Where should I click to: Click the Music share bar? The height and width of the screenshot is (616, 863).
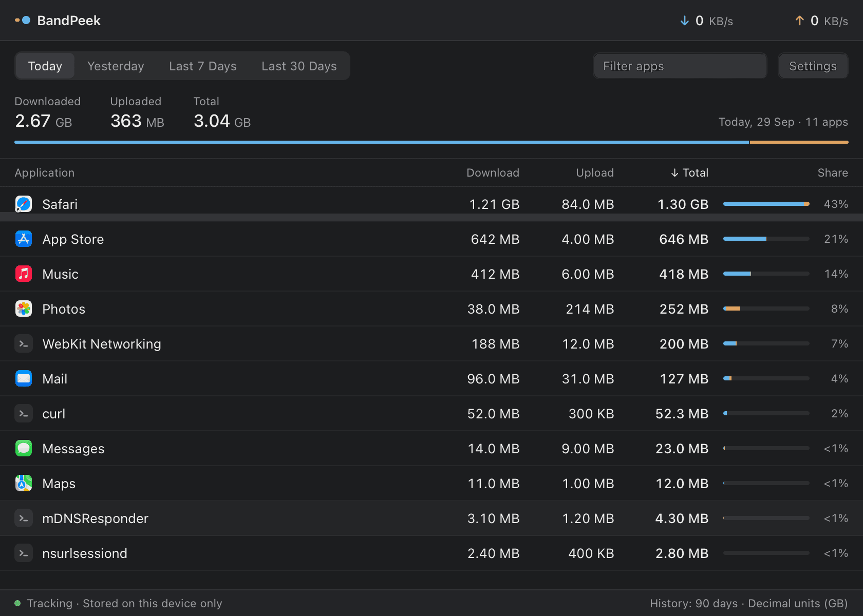[766, 274]
